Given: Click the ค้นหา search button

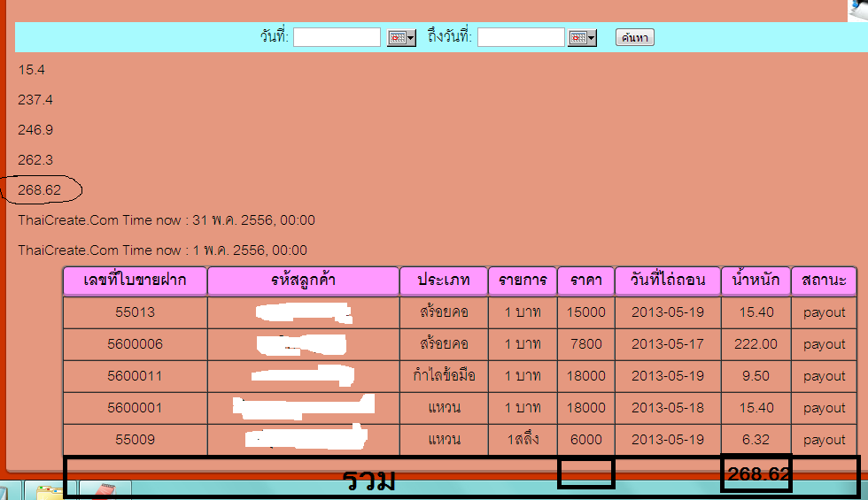Looking at the screenshot, I should pyautogui.click(x=635, y=37).
